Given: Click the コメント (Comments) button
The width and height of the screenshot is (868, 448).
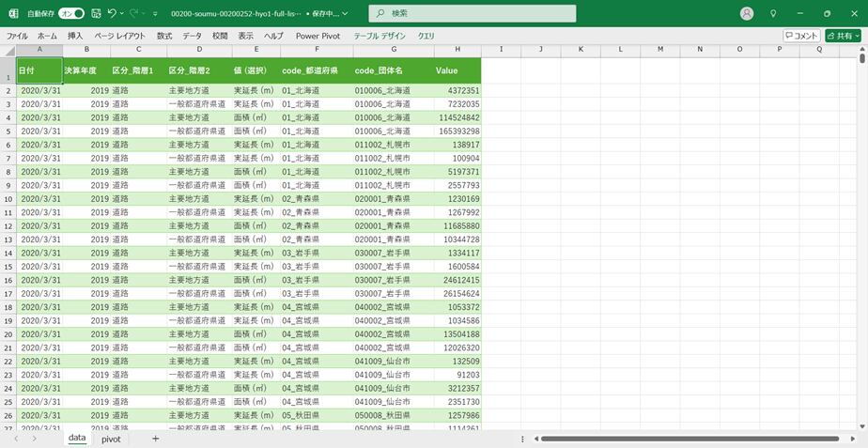Looking at the screenshot, I should point(801,36).
